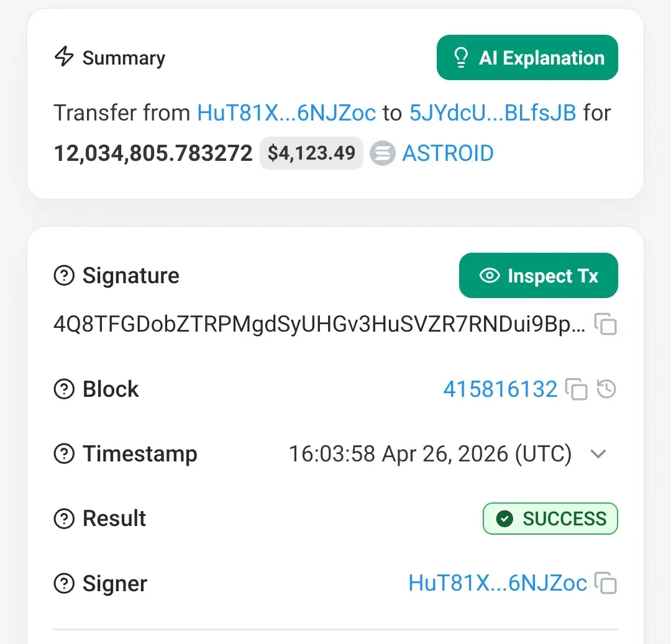671x644 pixels.
Task: Copy the signer address
Action: pos(605,583)
